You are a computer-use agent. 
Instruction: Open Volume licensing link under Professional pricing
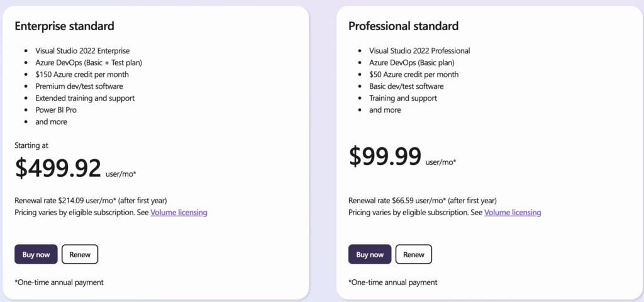(513, 213)
